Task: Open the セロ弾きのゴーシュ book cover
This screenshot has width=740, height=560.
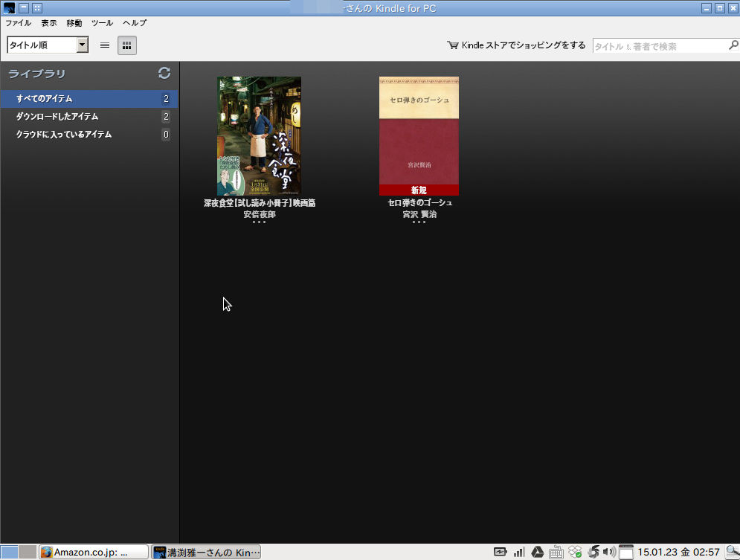Action: click(419, 136)
